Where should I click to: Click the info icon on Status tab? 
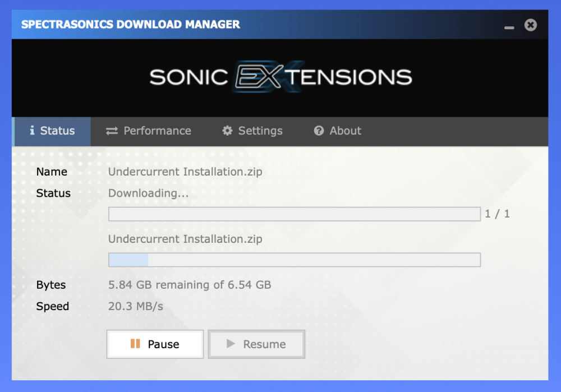(32, 131)
